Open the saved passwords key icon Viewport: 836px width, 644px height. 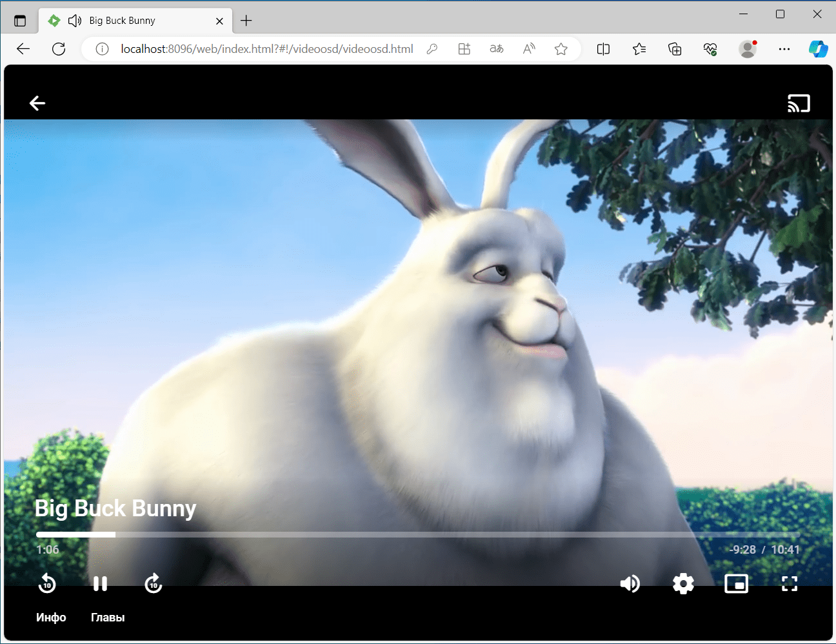point(432,49)
